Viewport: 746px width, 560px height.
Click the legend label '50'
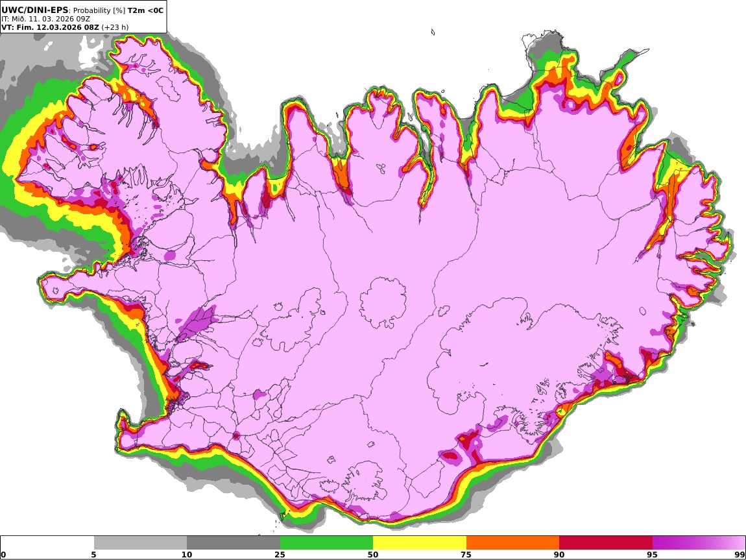pyautogui.click(x=373, y=554)
